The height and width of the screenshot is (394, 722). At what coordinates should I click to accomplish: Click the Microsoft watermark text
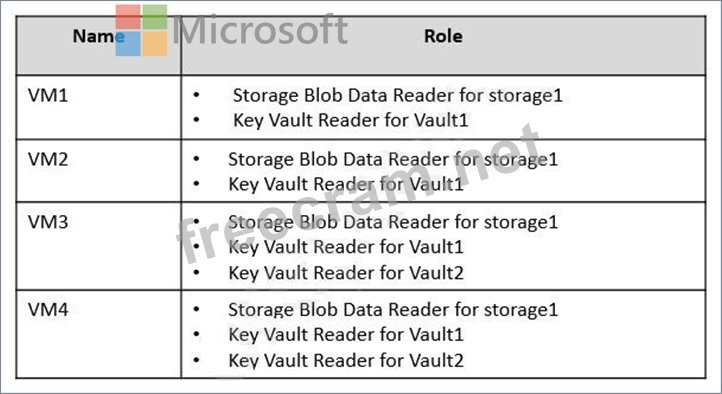coord(260,29)
